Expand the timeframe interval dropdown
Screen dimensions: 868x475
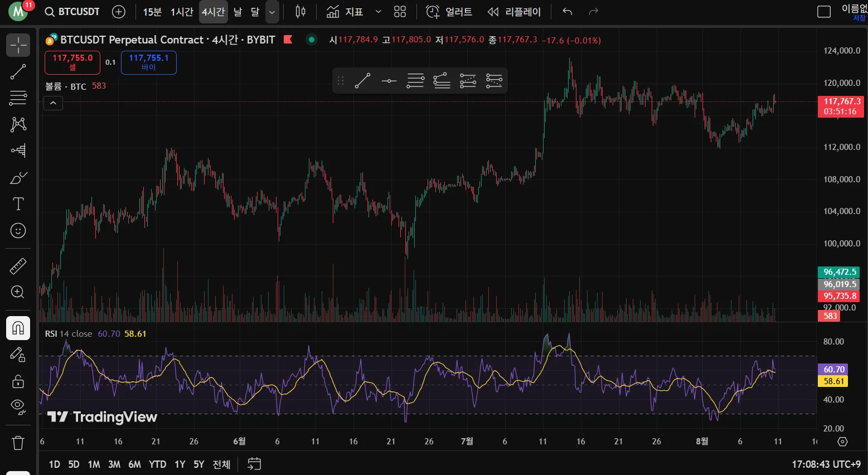coord(272,12)
